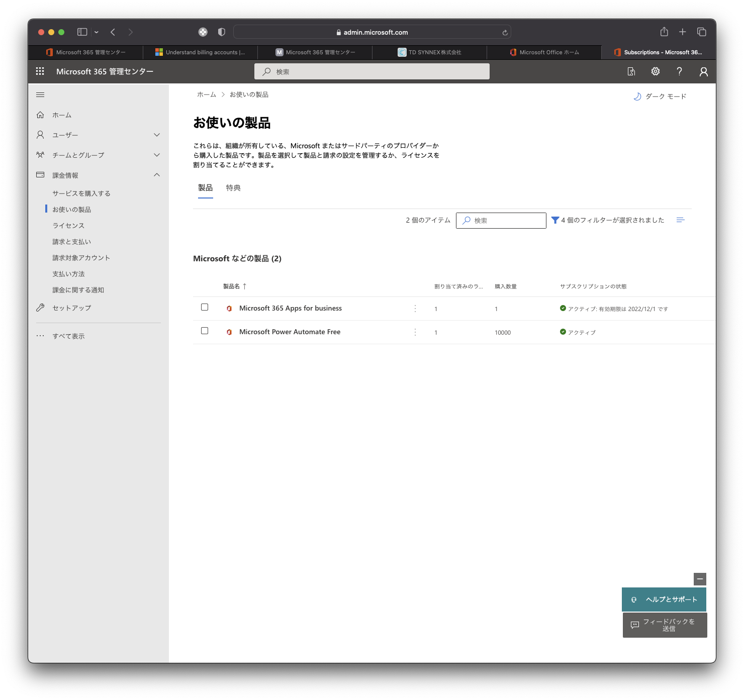Click the Safari sidebar toggle icon
Viewport: 744px width, 700px height.
(82, 32)
